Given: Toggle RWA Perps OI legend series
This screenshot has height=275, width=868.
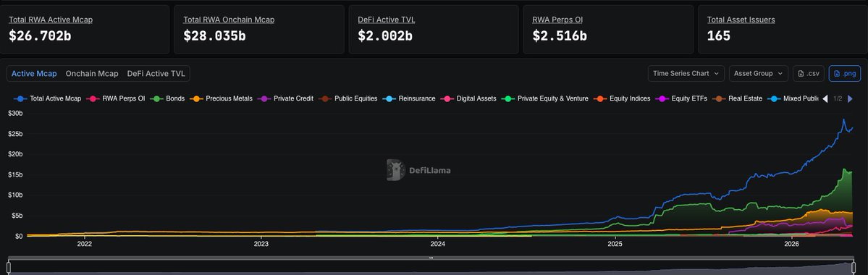Looking at the screenshot, I should tap(116, 98).
